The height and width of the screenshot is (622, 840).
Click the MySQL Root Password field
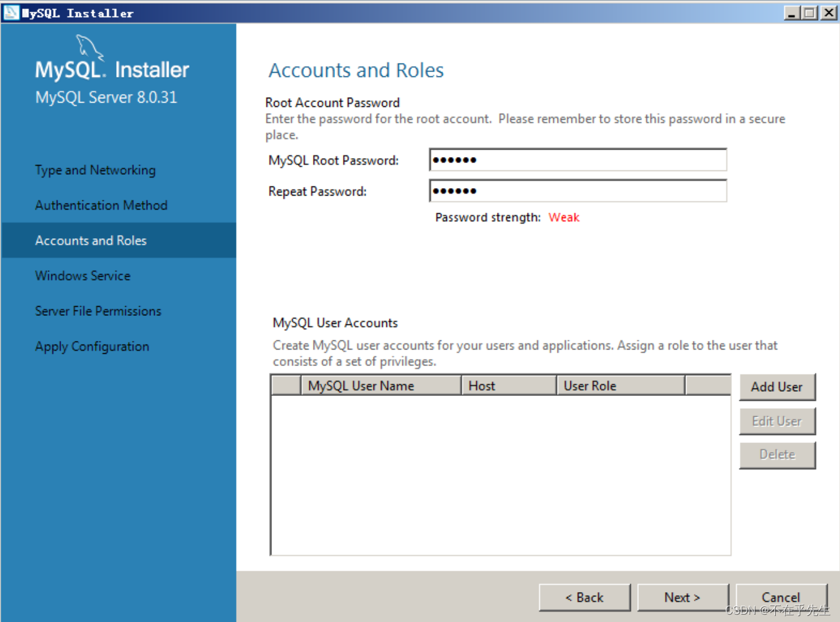(x=577, y=159)
